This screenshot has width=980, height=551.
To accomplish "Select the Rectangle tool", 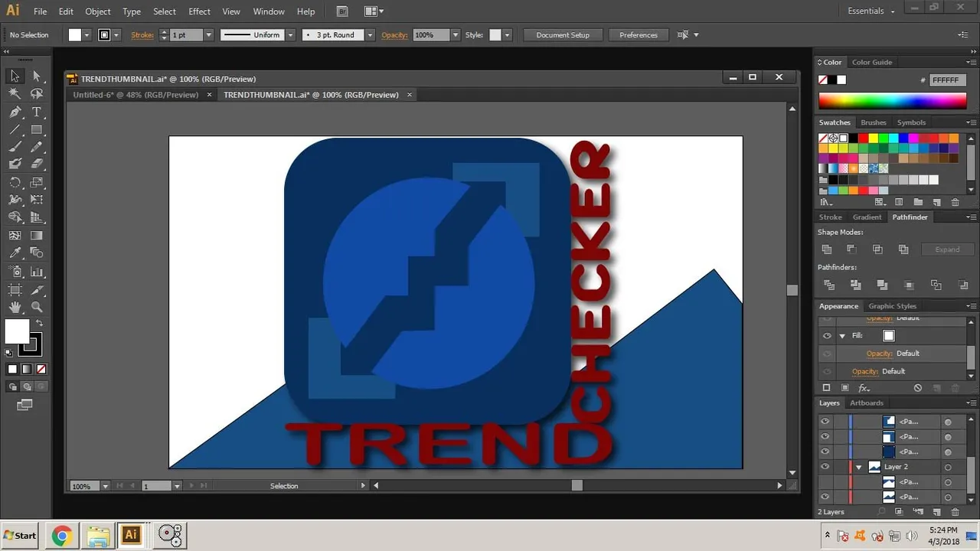I will coord(36,129).
